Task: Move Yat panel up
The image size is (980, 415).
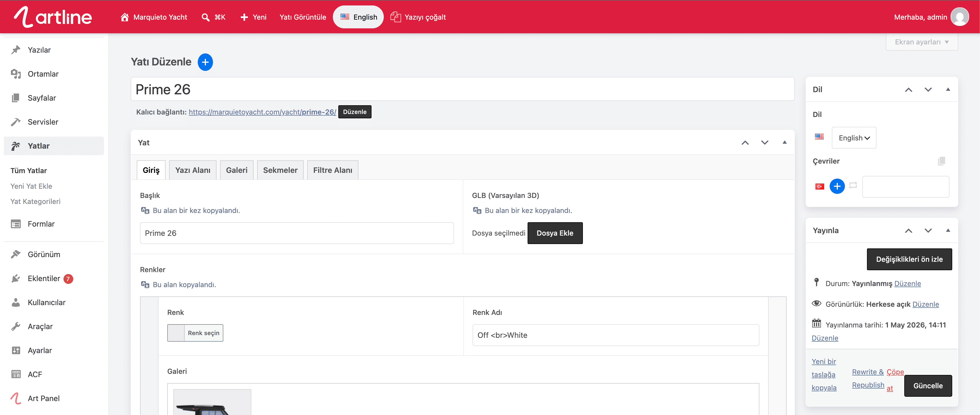Action: point(745,142)
